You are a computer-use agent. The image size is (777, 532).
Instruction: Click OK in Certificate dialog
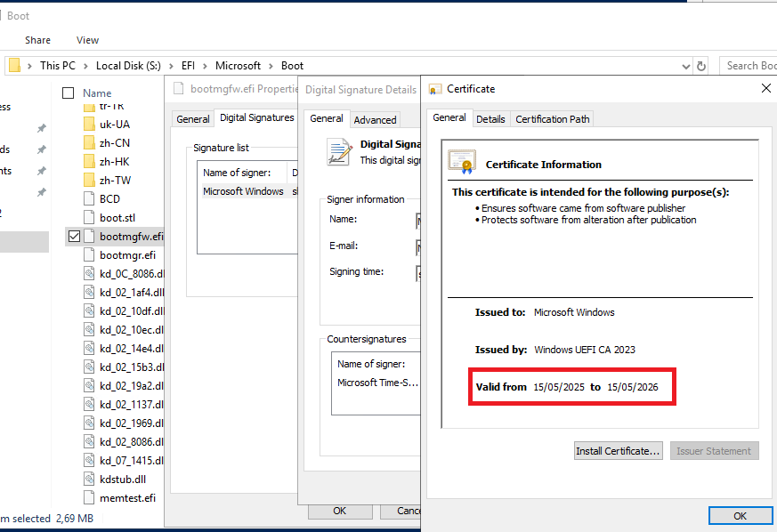(740, 516)
